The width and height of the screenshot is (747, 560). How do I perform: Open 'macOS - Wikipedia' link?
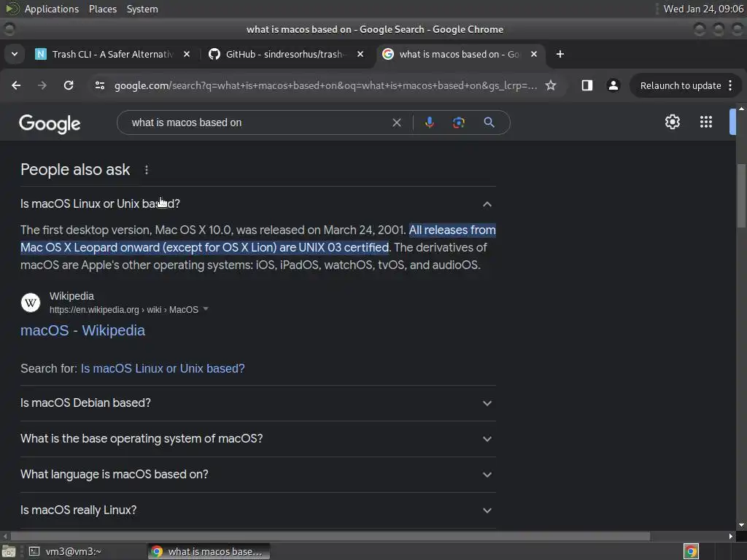(x=82, y=330)
